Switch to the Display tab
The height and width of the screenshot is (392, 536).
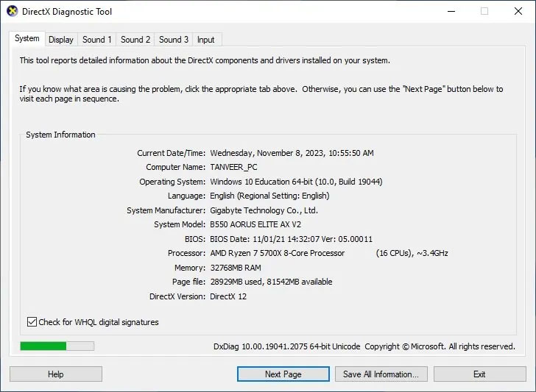point(61,40)
